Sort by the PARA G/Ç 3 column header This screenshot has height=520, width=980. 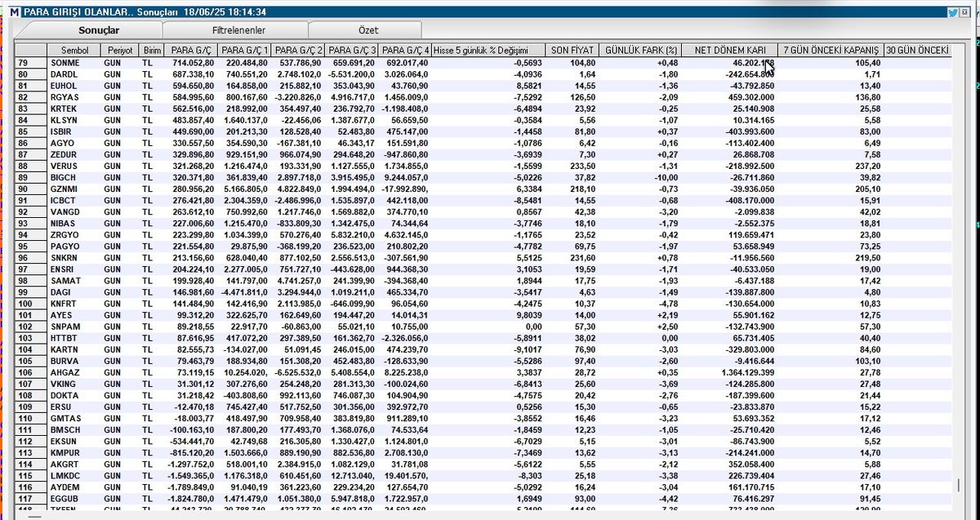tap(352, 50)
